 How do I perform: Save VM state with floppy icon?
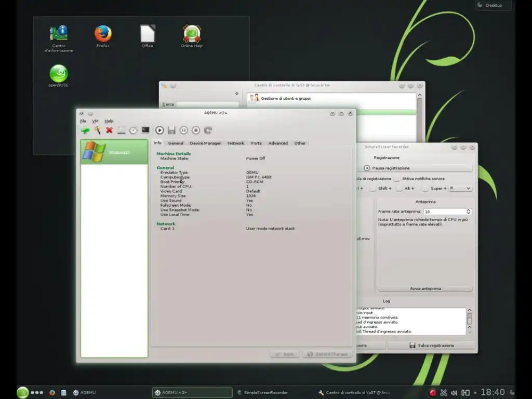click(x=171, y=130)
